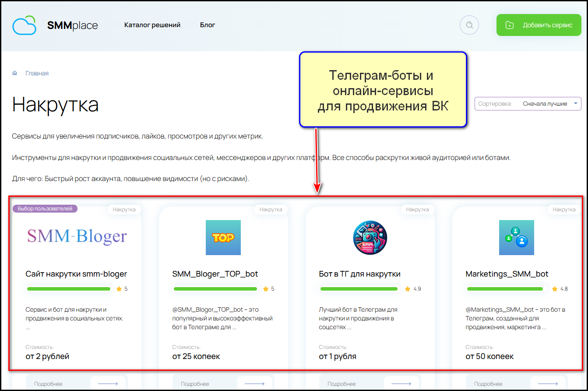This screenshot has height=391, width=588.
Task: Open search with the magnifier icon
Action: pyautogui.click(x=469, y=25)
